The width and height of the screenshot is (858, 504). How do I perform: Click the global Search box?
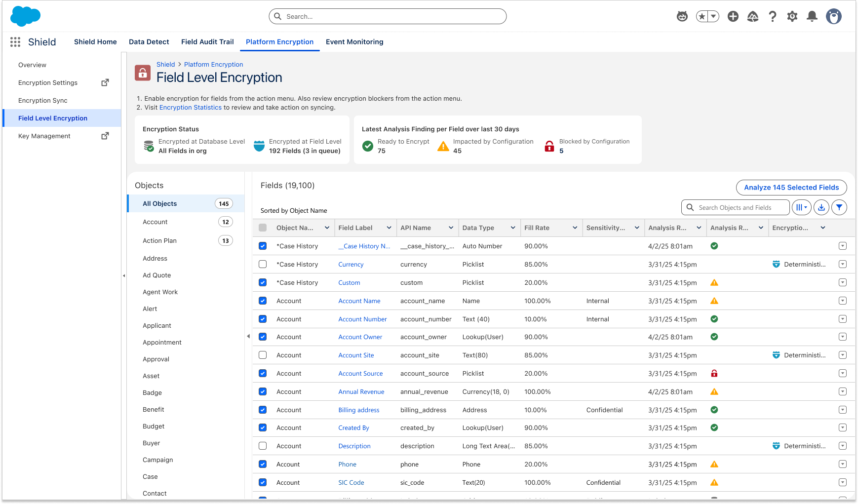388,16
